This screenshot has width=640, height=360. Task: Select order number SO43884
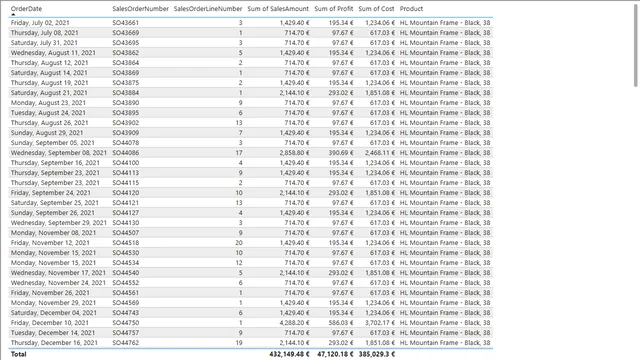tap(126, 93)
